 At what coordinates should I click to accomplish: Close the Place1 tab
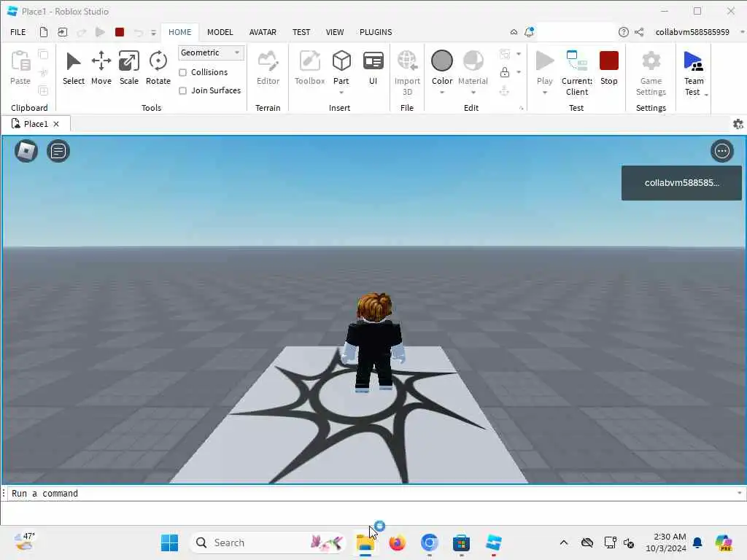pyautogui.click(x=56, y=124)
